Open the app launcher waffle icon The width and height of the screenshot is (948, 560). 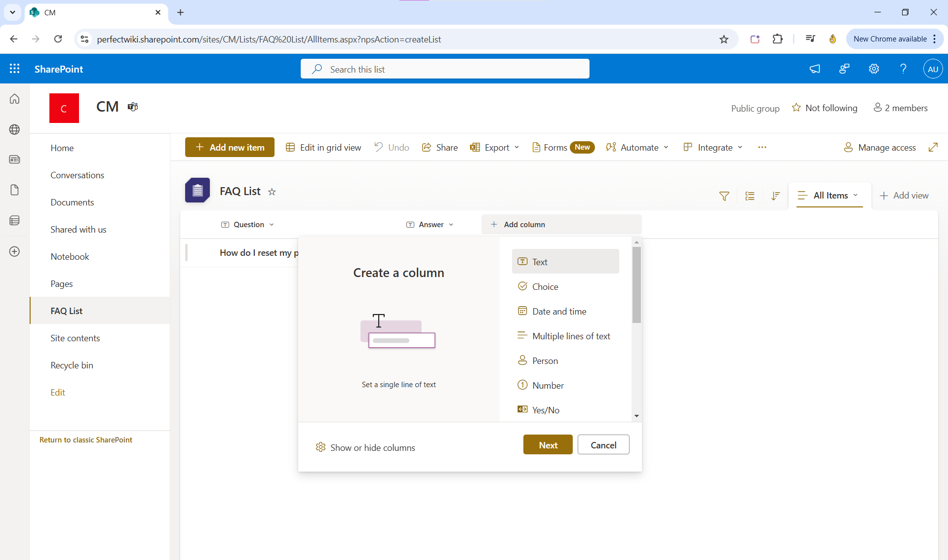[x=15, y=69]
